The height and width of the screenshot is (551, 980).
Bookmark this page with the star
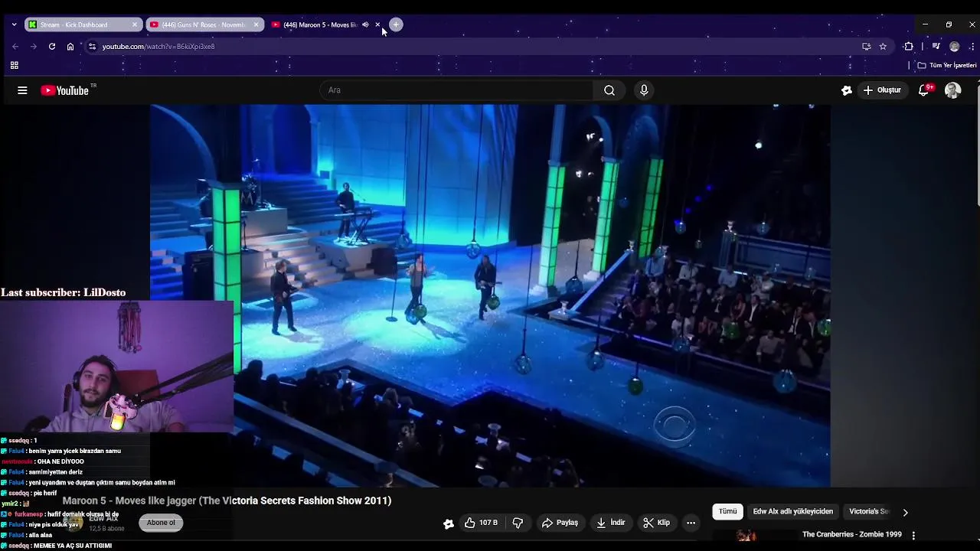pos(883,47)
